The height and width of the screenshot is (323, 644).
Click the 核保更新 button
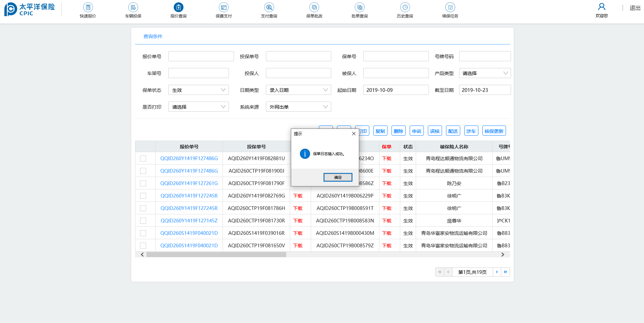[494, 131]
